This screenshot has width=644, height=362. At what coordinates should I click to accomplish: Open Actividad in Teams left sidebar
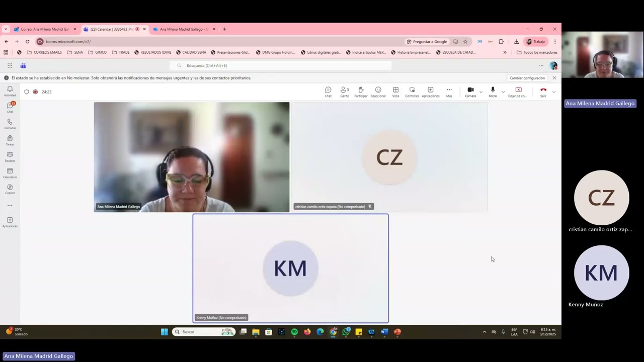10,91
